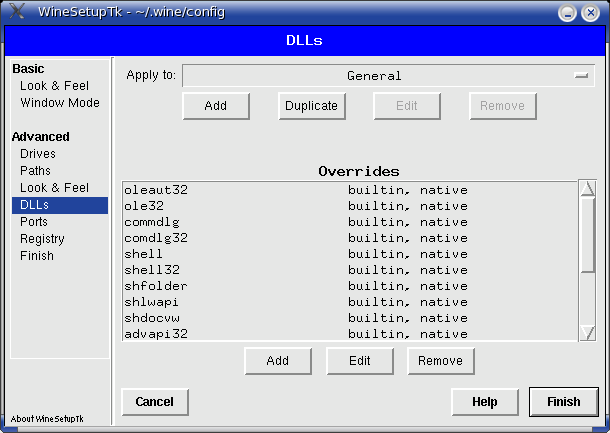Screen dimensions: 610x433
Task: Click the scroll down arrow in Overrides list
Action: click(x=588, y=332)
